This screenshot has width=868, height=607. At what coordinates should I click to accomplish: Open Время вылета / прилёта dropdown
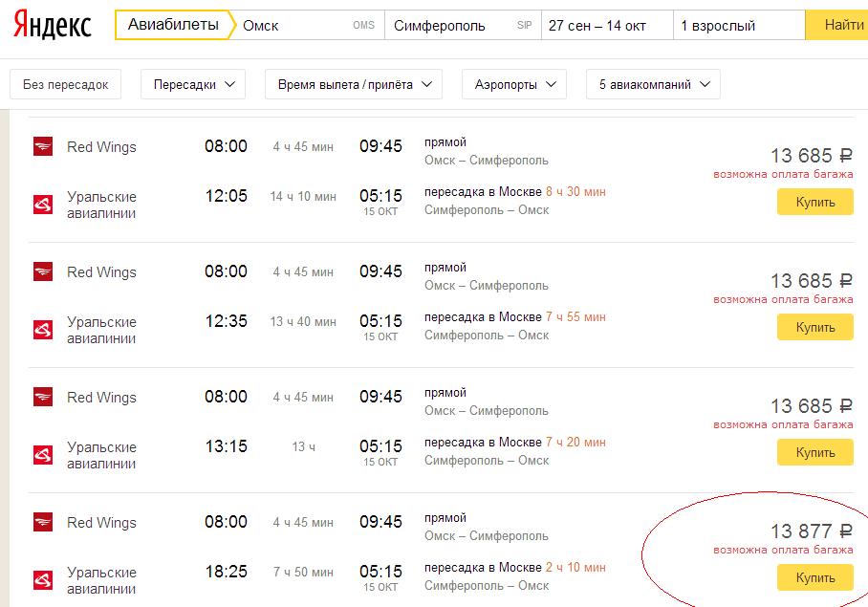point(354,84)
